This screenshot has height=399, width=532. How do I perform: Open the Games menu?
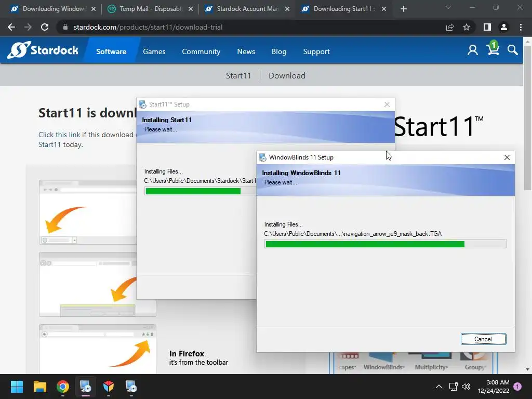(154, 51)
